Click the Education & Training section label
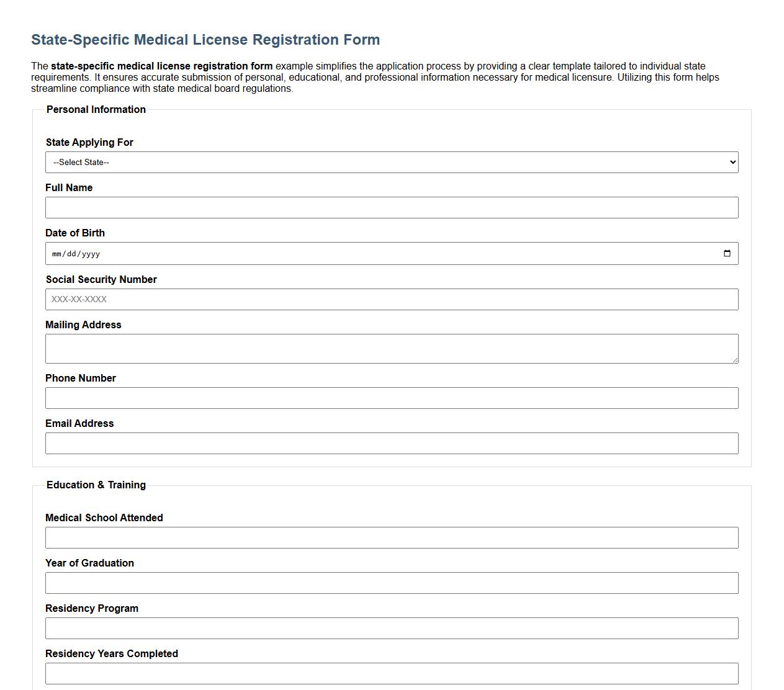The image size is (784, 690). 96,485
